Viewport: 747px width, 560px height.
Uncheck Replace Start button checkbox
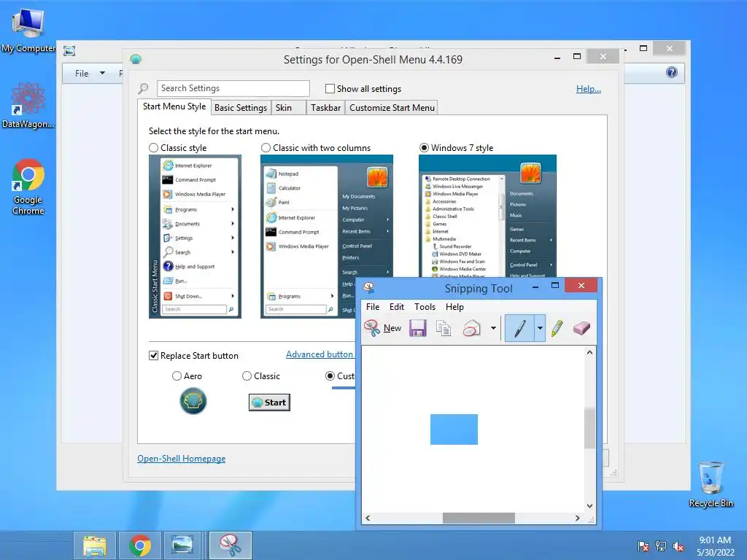pyautogui.click(x=153, y=355)
